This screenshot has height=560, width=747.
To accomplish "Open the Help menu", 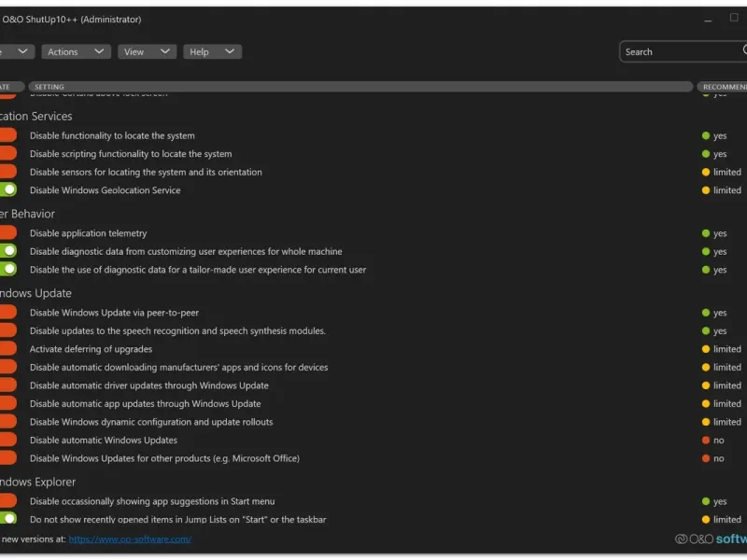I will pos(213,51).
